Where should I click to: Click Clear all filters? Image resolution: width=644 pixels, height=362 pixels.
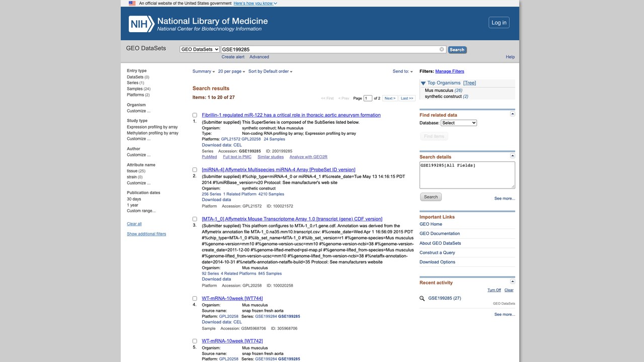point(134,224)
